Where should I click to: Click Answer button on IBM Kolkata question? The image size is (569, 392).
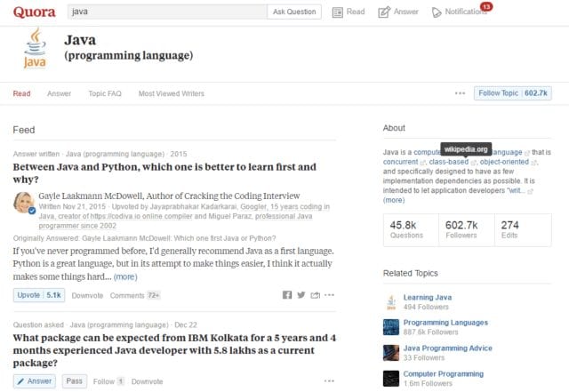(35, 381)
